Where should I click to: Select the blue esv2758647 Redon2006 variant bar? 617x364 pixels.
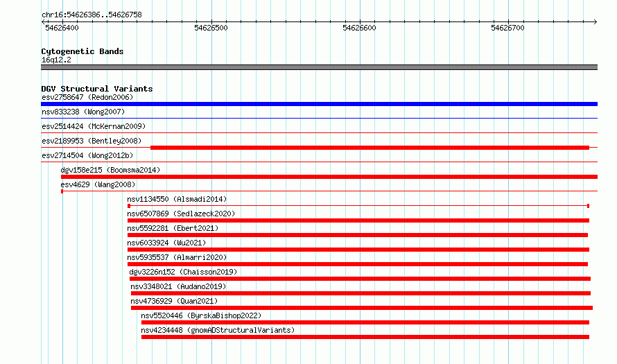[319, 104]
